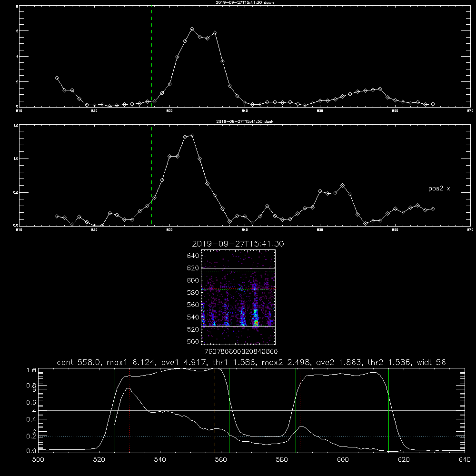
Task: Click x-axis label 870 under dusk plot
Action: click(470, 230)
